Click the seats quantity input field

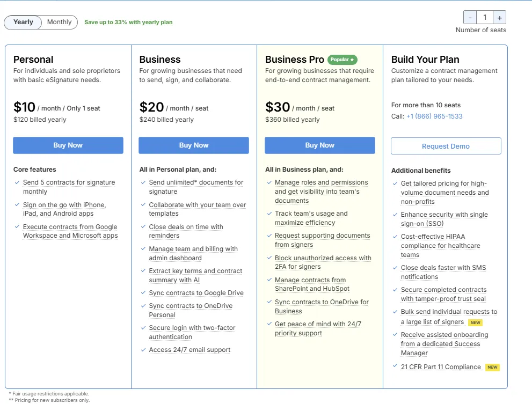point(484,17)
